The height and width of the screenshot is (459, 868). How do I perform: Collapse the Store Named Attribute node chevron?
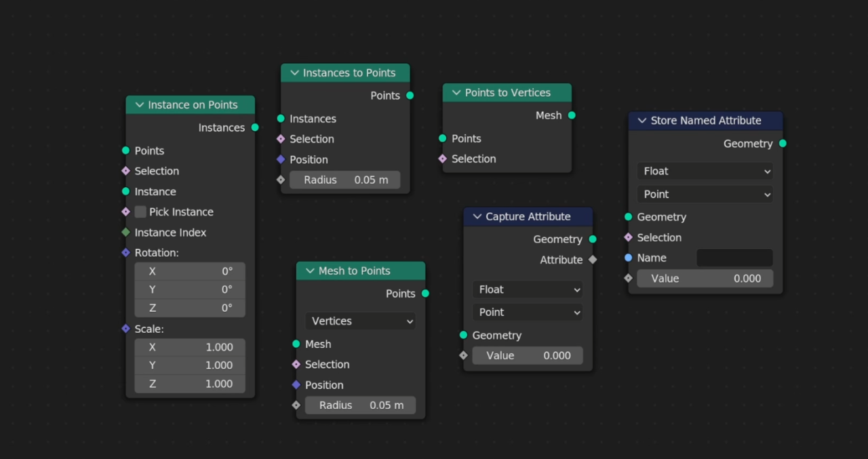pyautogui.click(x=642, y=121)
